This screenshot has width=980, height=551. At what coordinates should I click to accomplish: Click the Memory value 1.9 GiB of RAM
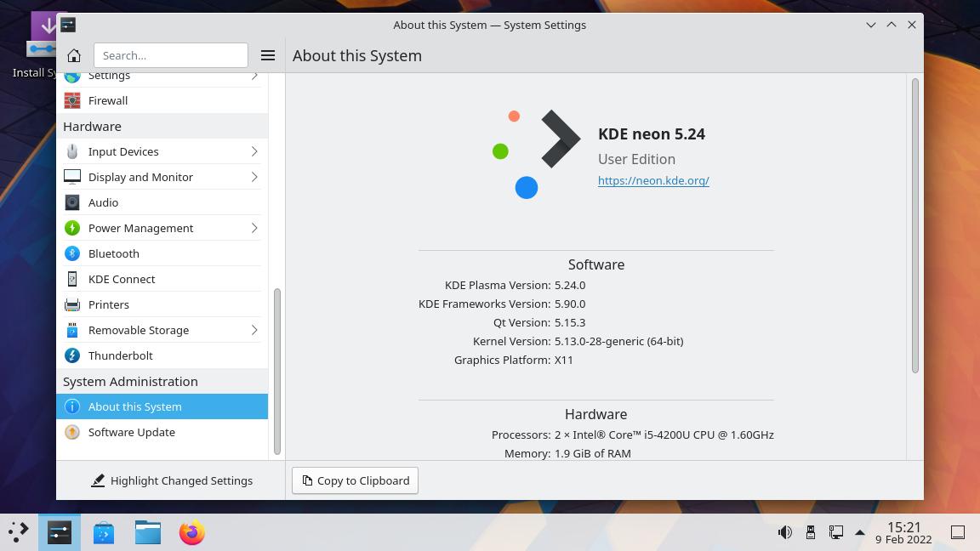click(592, 453)
